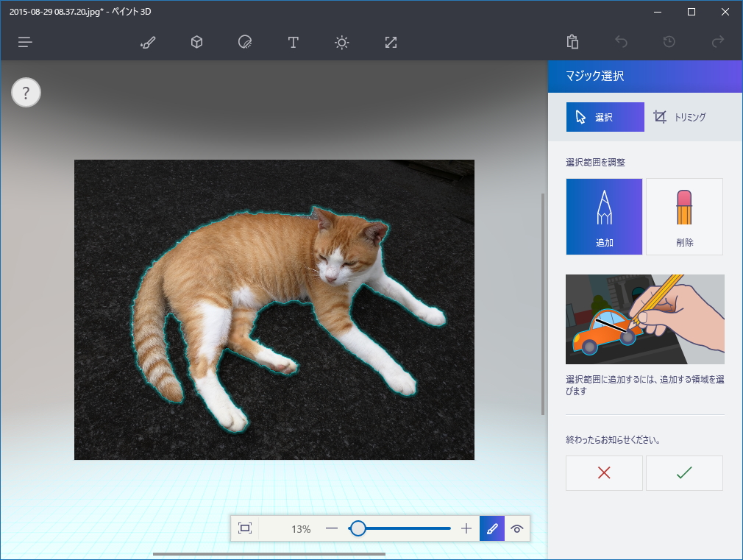Screen dimensions: 743x560
Task: Switch to the 選択 tab
Action: tap(605, 117)
